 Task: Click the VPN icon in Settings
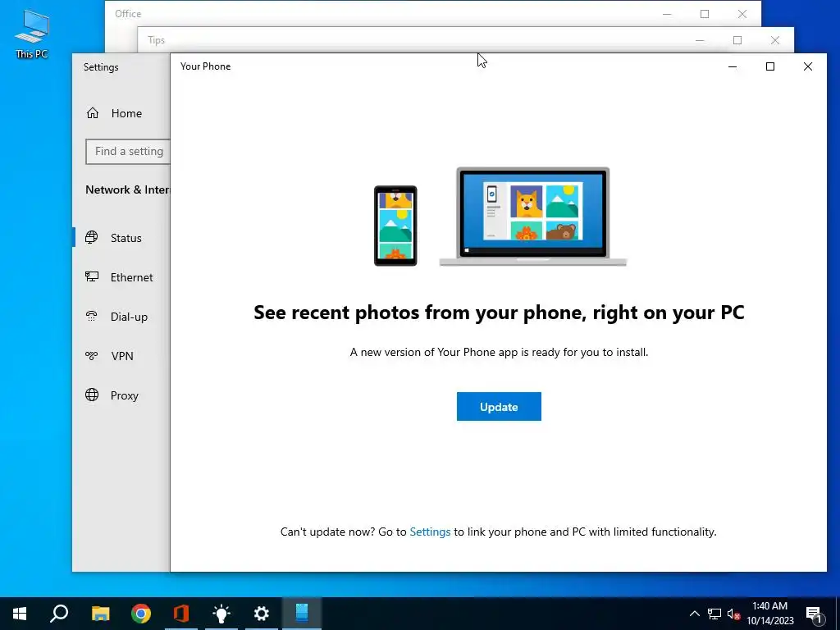(92, 355)
